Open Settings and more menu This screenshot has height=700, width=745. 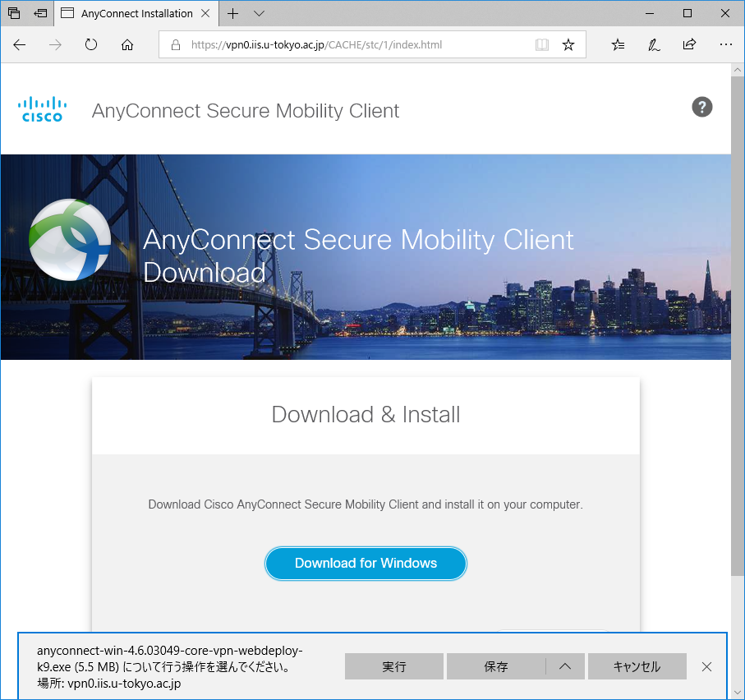point(725,44)
